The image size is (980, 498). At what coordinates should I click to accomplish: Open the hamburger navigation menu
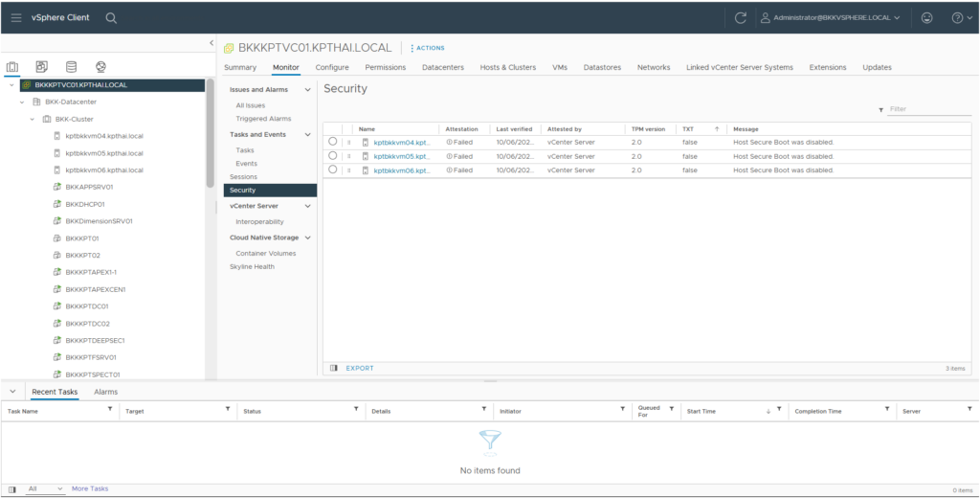coord(16,17)
